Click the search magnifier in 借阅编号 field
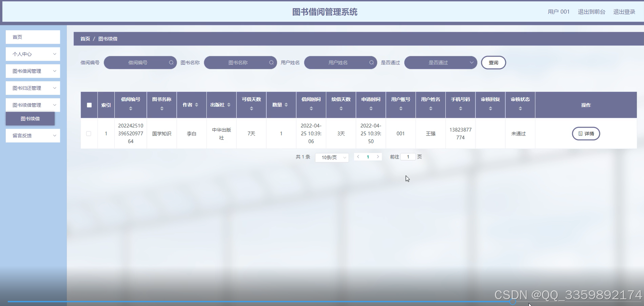644x306 pixels. (x=172, y=62)
